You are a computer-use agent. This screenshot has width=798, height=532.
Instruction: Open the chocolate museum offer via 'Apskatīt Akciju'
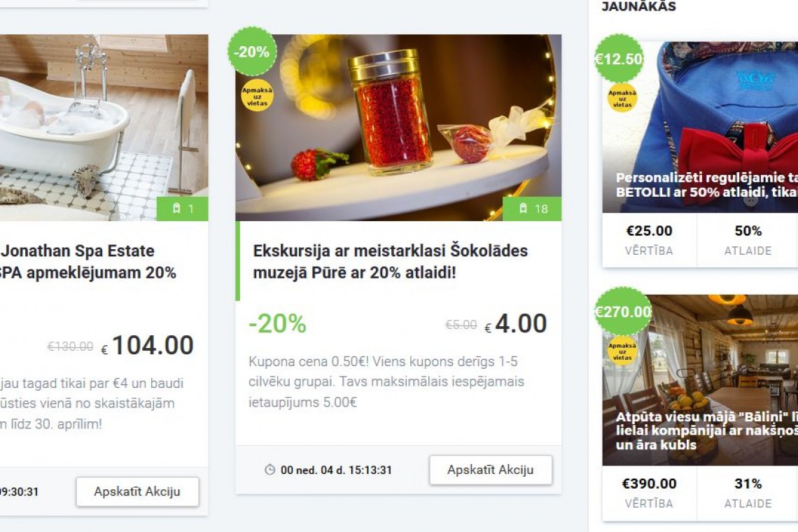[491, 470]
